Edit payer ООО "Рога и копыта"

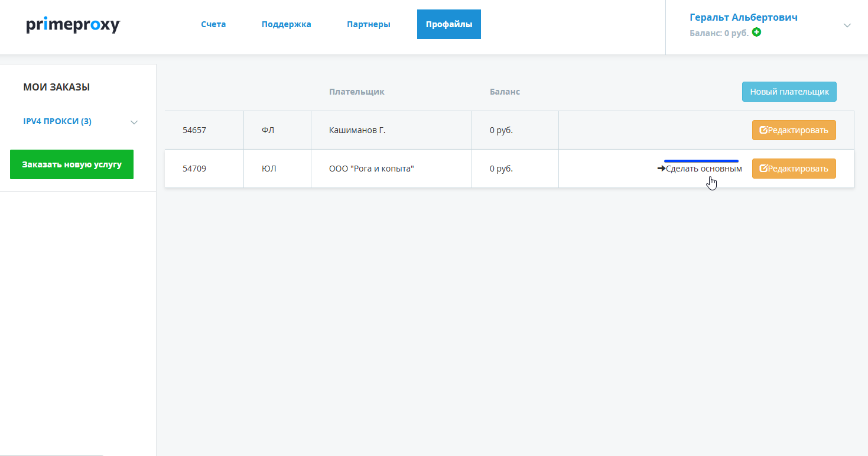(794, 169)
